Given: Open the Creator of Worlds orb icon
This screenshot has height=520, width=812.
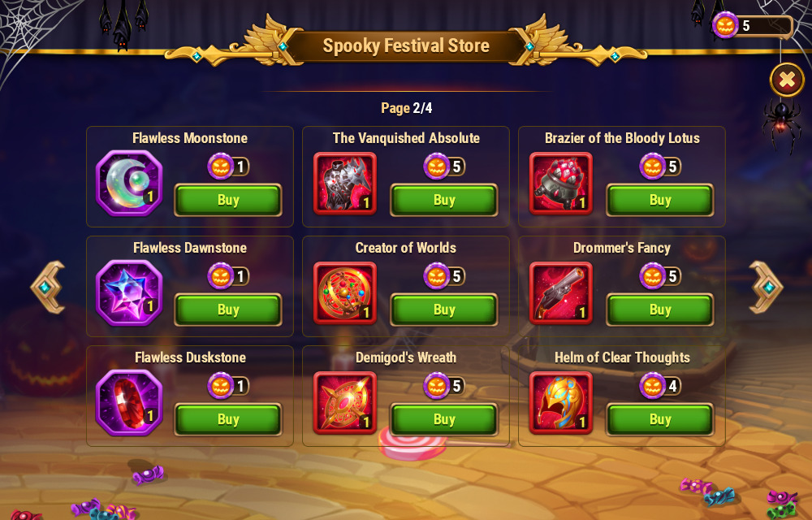Looking at the screenshot, I should [x=345, y=293].
